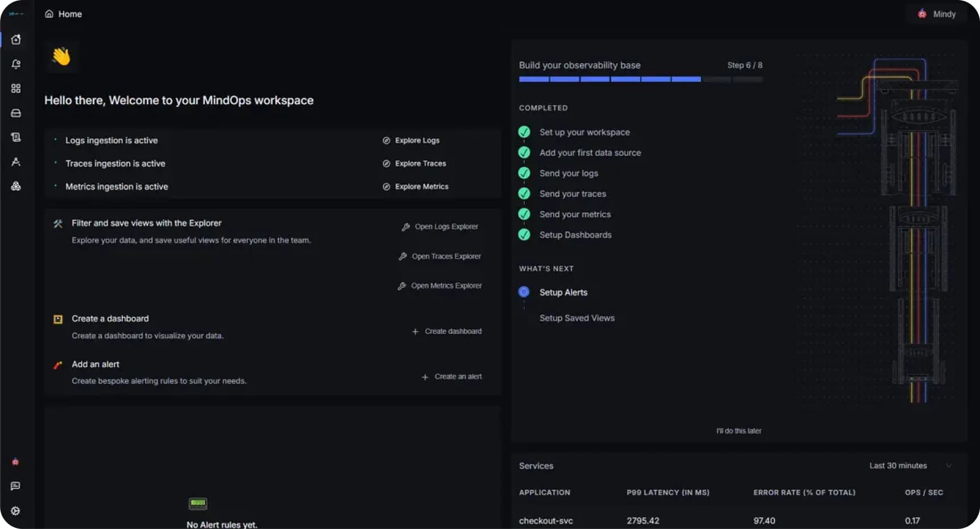Open the Mindy user menu
The image size is (980, 529).
[937, 14]
